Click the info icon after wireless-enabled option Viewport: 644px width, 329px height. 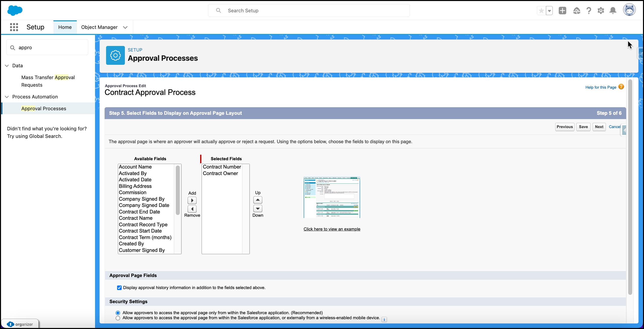click(384, 319)
